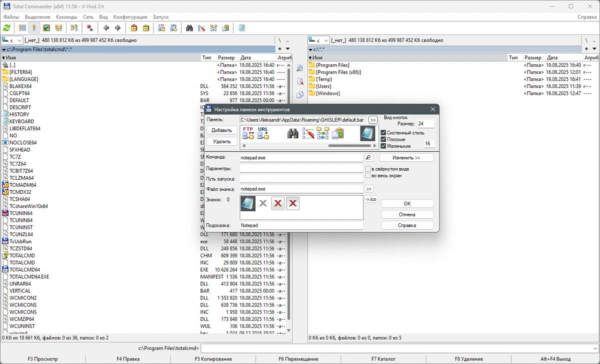The image size is (600, 364).
Task: Click the green Refresh icon in main toolbar
Action: [6, 28]
